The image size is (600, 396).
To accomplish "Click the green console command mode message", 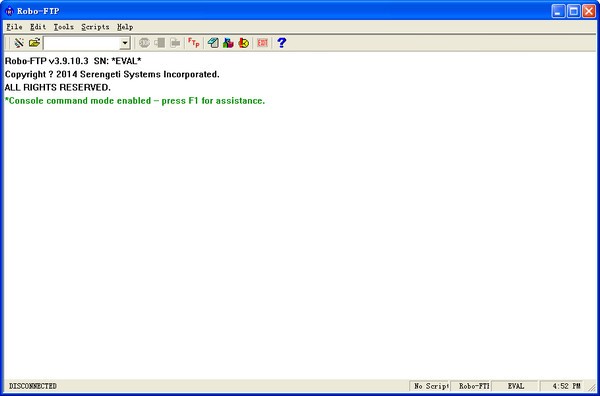I will pos(135,101).
